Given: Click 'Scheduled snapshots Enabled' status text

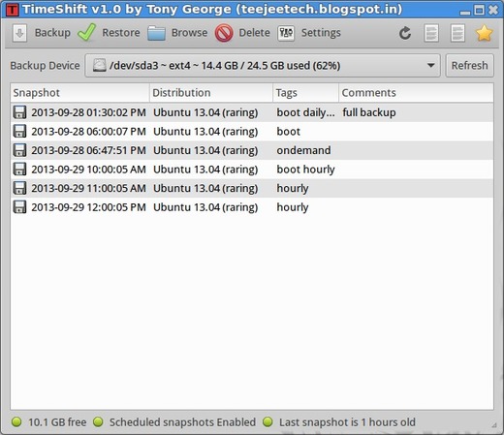Looking at the screenshot, I should [182, 422].
